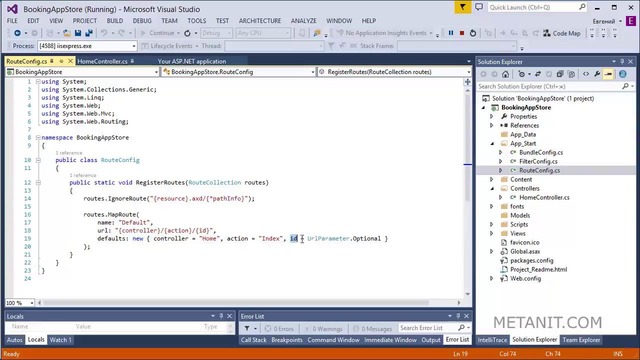Viewport: 640px width, 360px height.
Task: Click the Navigate Backward toolbar icon
Action: [17, 33]
